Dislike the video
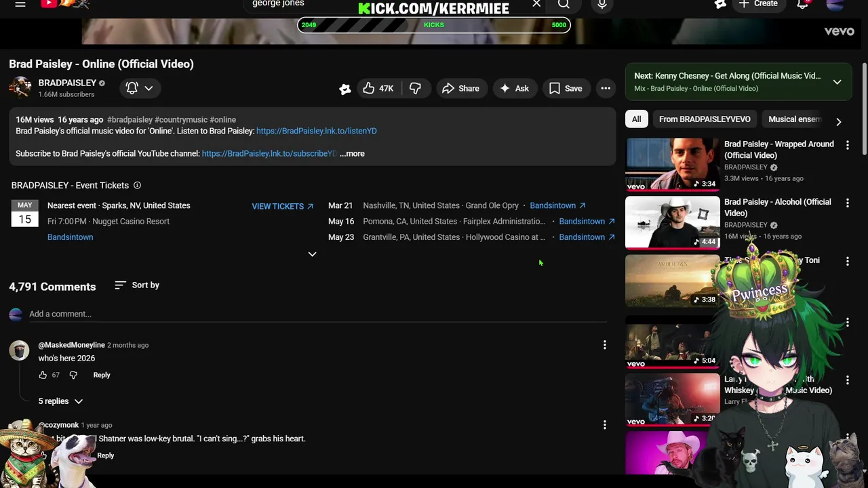Viewport: 868px width, 488px height. coord(415,89)
